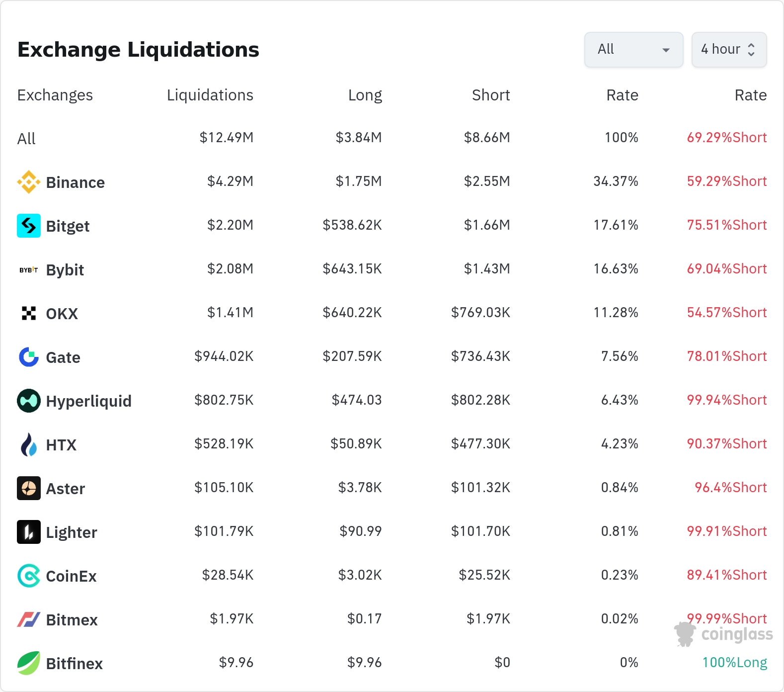Sort by Short column header
This screenshot has height=692, width=784.
(x=490, y=95)
